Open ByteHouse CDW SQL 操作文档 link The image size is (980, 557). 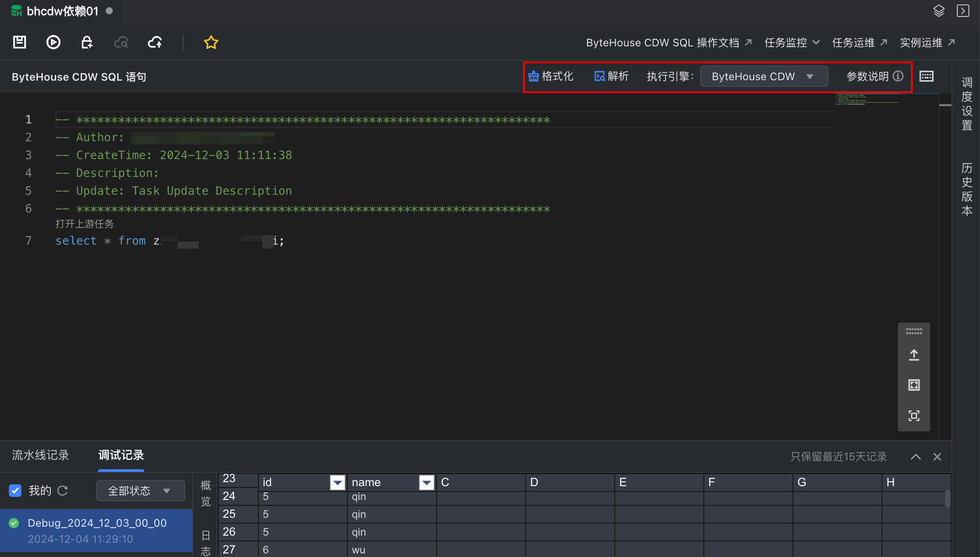[x=669, y=43]
